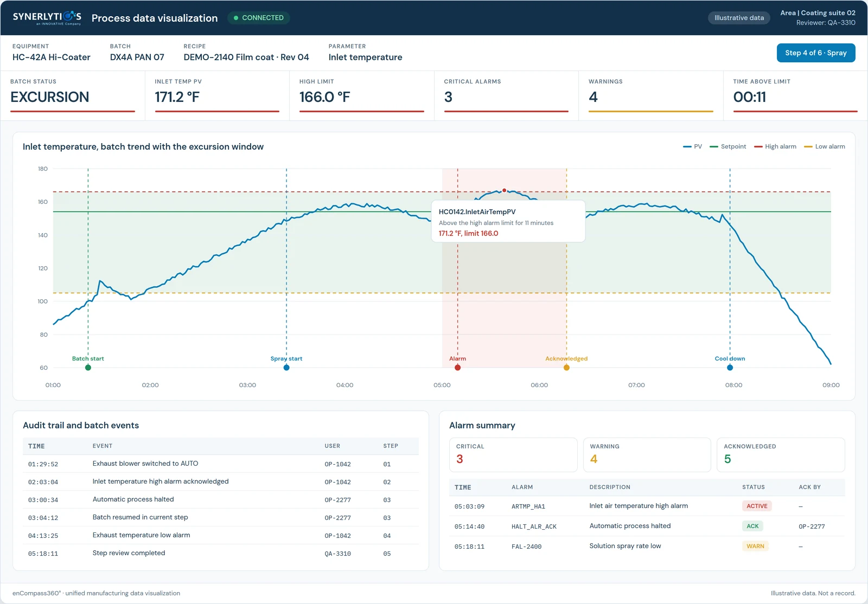Filter by the Warning card in Alarm summary
The width and height of the screenshot is (868, 604).
647,455
